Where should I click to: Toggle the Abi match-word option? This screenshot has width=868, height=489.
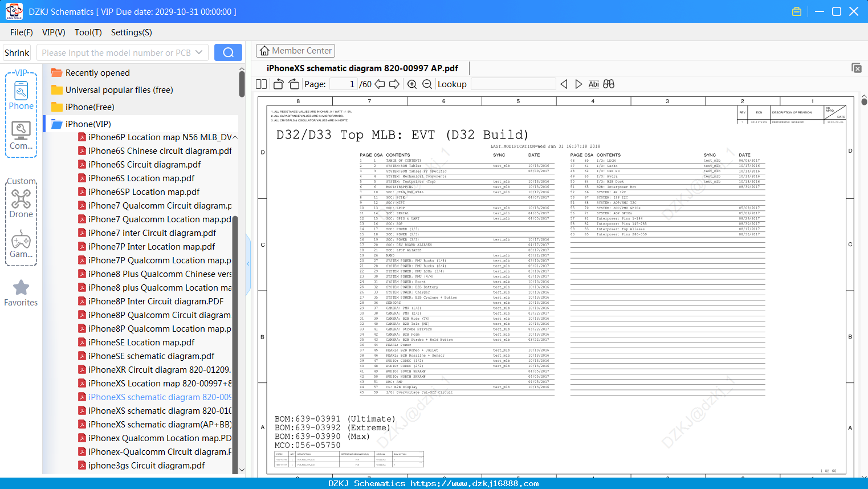[x=593, y=84]
